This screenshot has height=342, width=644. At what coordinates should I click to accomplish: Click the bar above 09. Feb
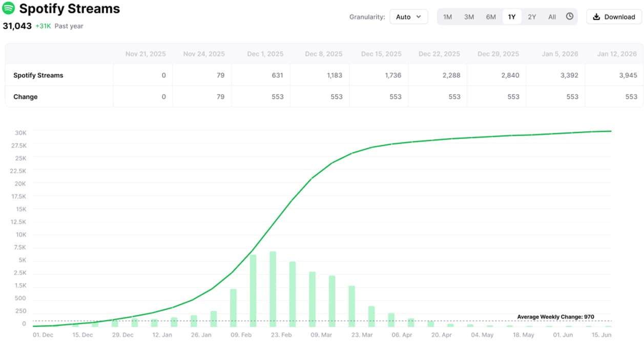pyautogui.click(x=233, y=308)
